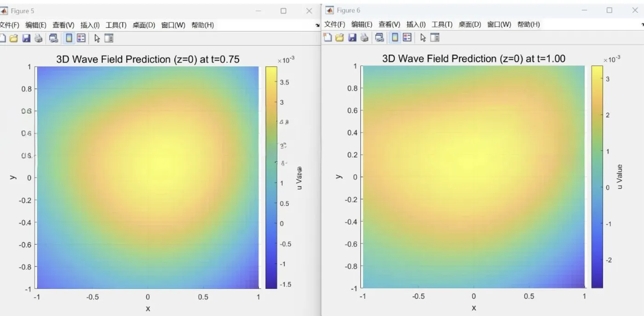Toggle Insert Legend button in Figure 6
Image resolution: width=644 pixels, height=316 pixels.
[x=407, y=37]
